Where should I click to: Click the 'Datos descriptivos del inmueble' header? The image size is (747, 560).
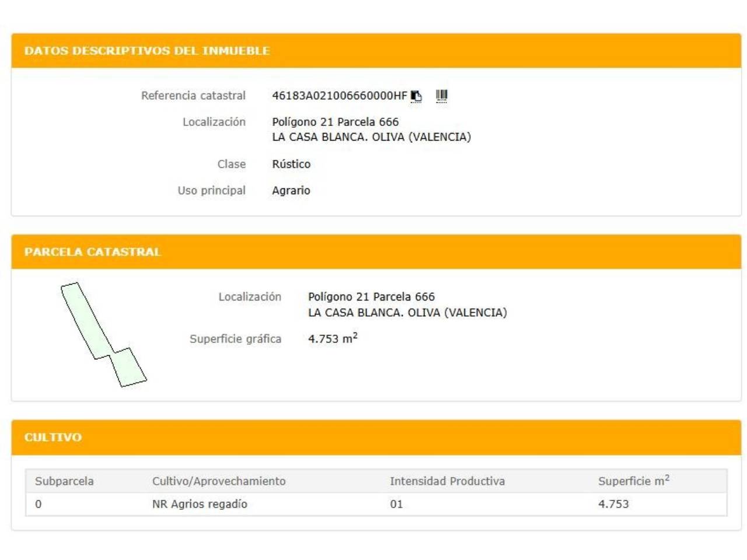pyautogui.click(x=147, y=51)
